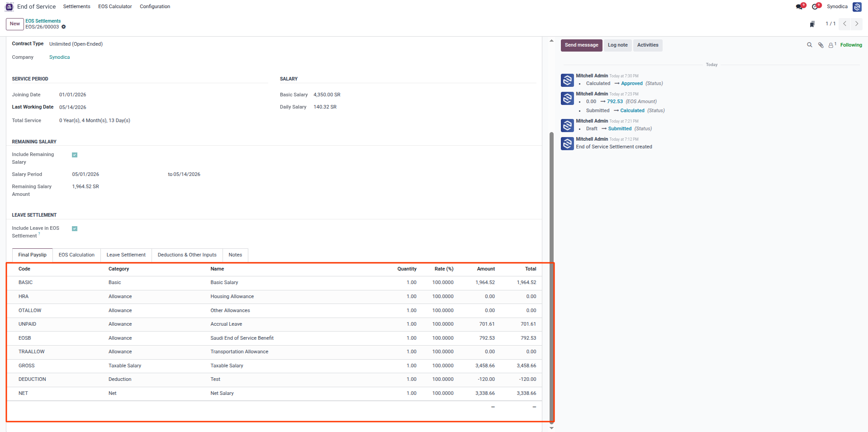Go to the previous record arrow
Viewport: 868px width, 432px height.
844,24
